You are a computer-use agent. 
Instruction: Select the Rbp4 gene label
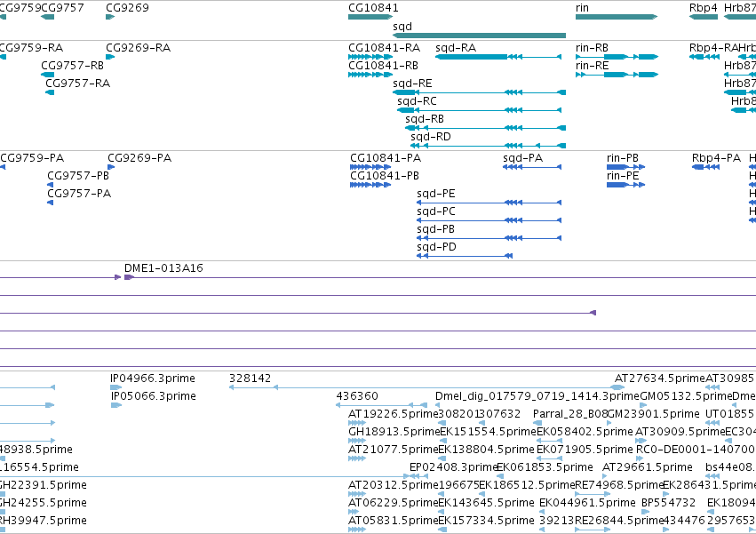point(703,8)
